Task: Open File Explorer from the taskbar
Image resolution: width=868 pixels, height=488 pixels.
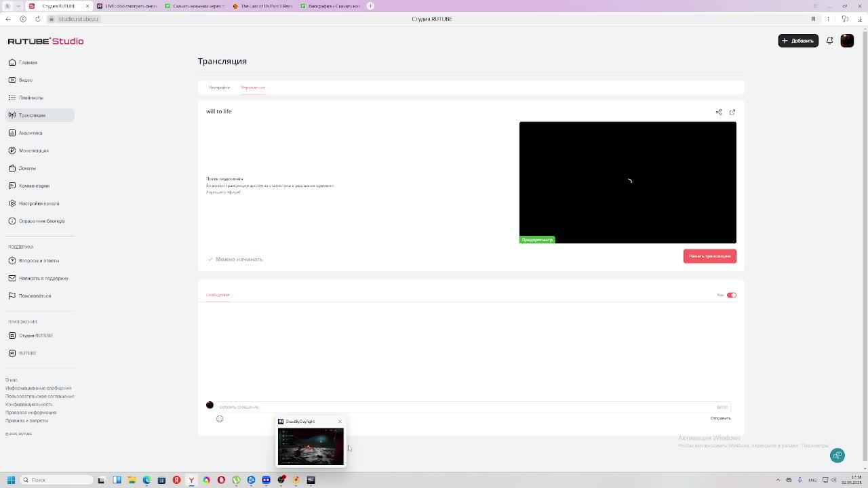Action: pos(132,480)
